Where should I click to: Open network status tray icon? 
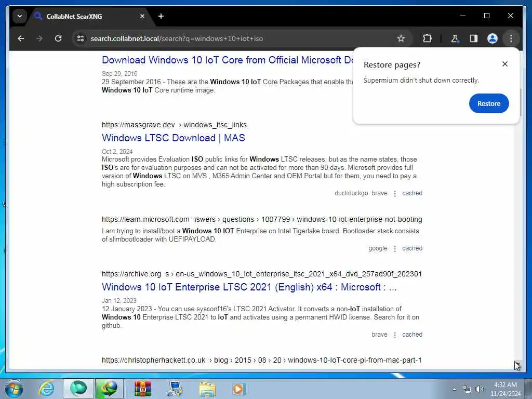(467, 389)
